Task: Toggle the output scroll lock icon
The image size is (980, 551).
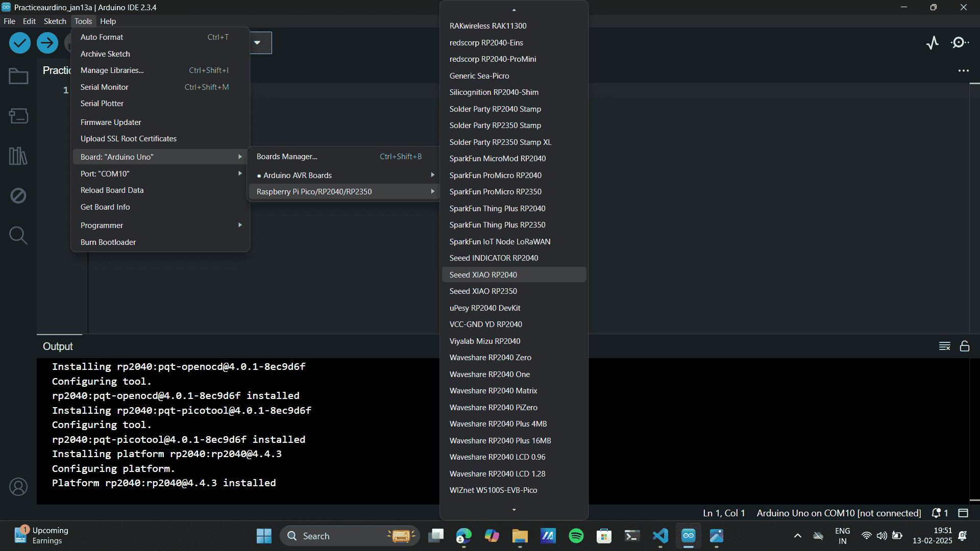Action: click(965, 346)
